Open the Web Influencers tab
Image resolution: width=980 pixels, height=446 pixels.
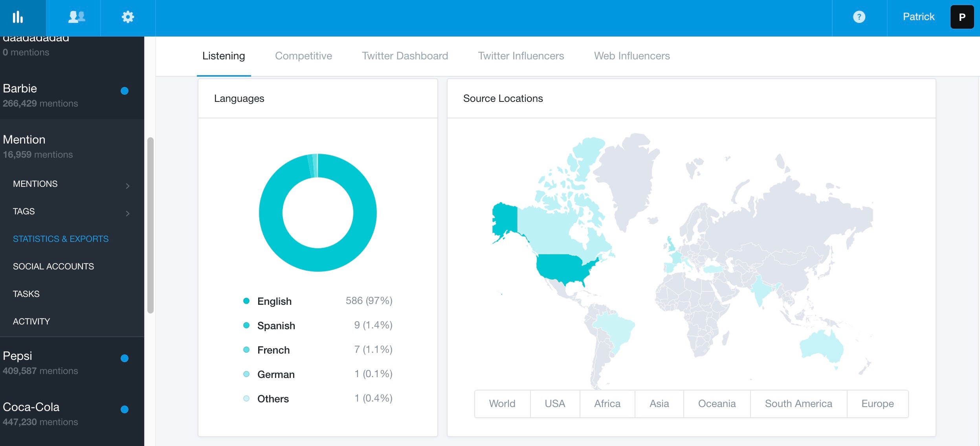(632, 56)
